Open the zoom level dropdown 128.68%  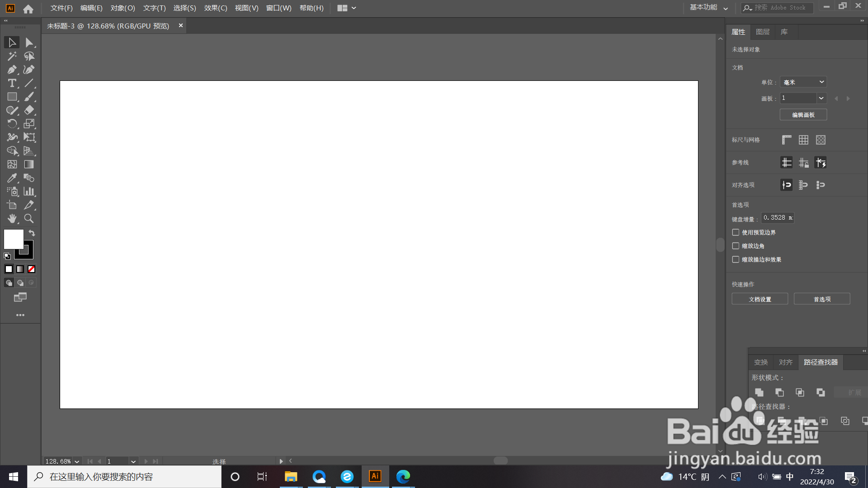pos(77,461)
